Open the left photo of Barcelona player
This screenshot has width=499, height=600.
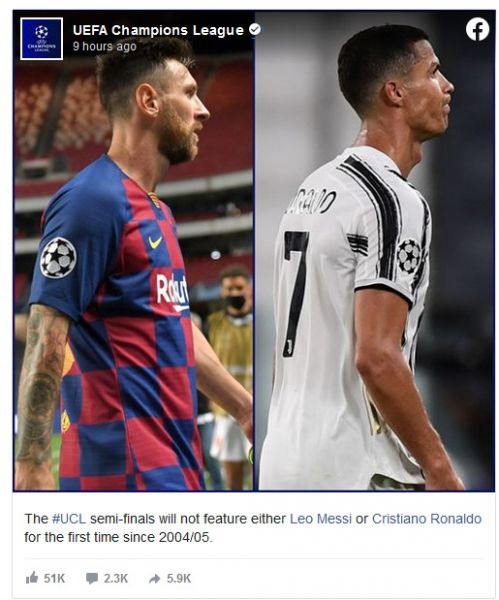133,251
